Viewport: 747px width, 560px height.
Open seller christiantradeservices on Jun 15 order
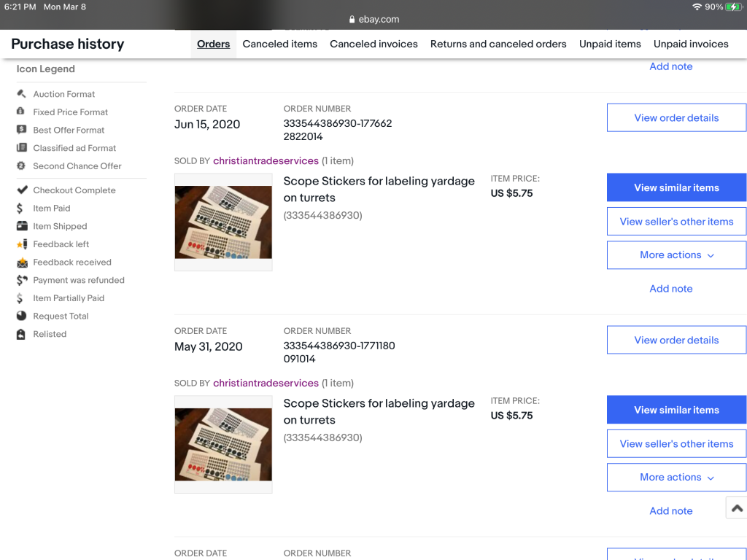(x=266, y=161)
